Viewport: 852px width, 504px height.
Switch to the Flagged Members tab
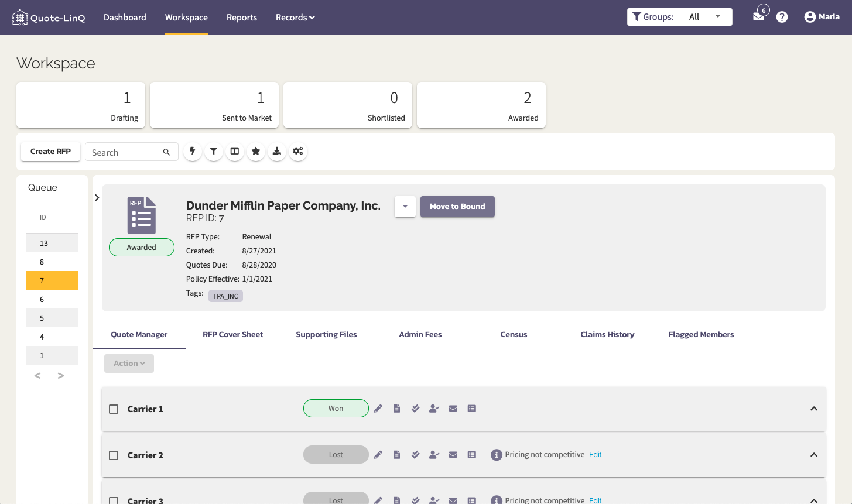point(702,335)
